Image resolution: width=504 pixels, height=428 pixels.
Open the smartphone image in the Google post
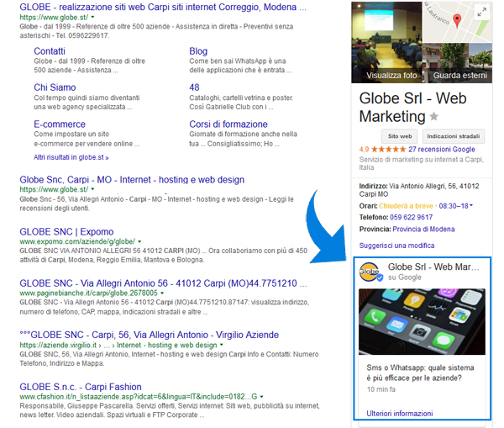pyautogui.click(x=422, y=322)
